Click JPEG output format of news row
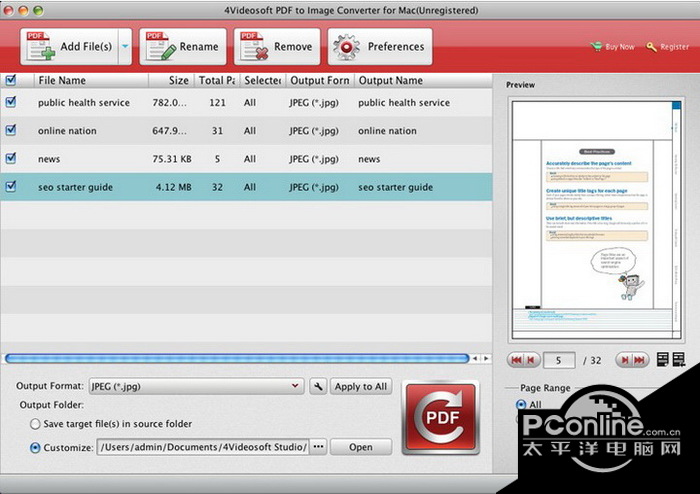This screenshot has width=700, height=494. [314, 159]
